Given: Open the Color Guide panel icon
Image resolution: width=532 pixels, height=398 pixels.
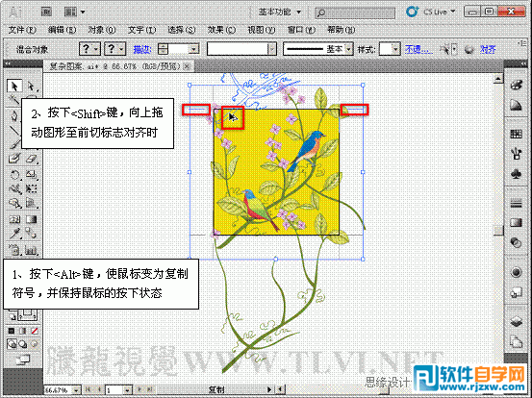Looking at the screenshot, I should (516, 106).
